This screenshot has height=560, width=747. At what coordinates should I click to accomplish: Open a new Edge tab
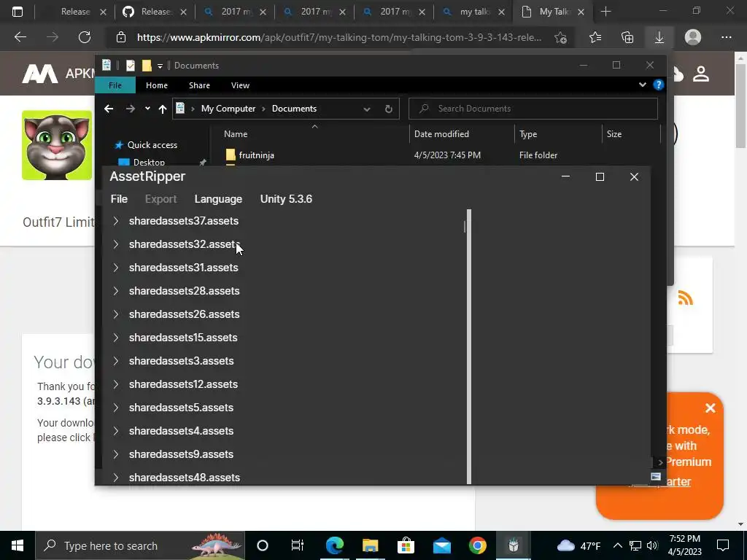pyautogui.click(x=605, y=12)
